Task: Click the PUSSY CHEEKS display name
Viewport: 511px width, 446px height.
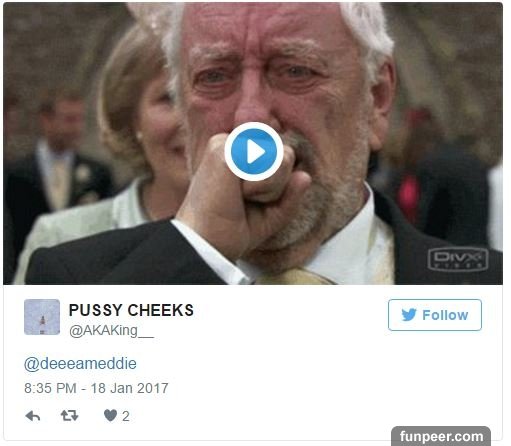Action: click(131, 310)
